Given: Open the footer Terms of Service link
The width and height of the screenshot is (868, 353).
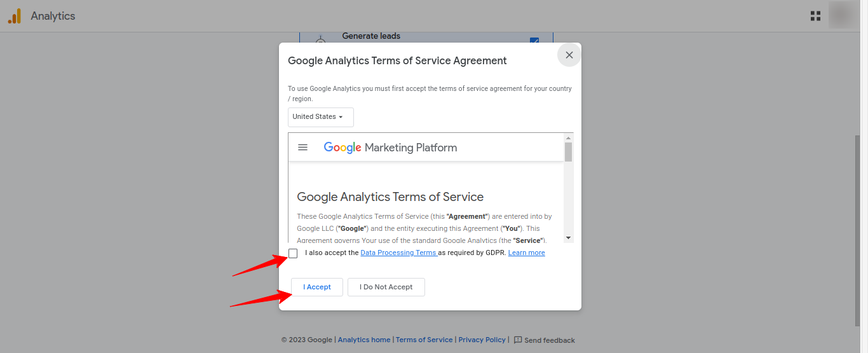Looking at the screenshot, I should coord(424,340).
